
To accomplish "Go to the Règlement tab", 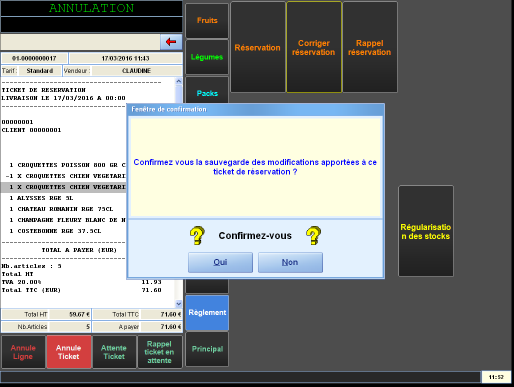I will coord(207,312).
